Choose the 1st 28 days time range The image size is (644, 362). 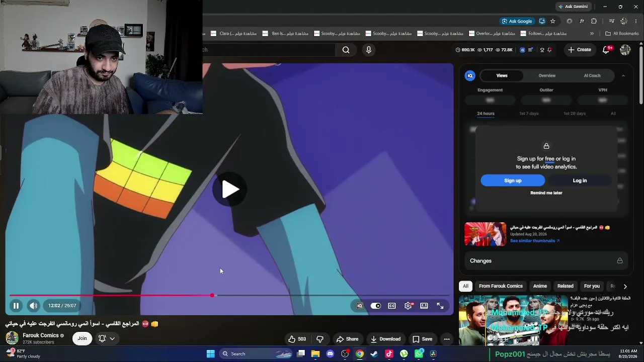pyautogui.click(x=574, y=114)
